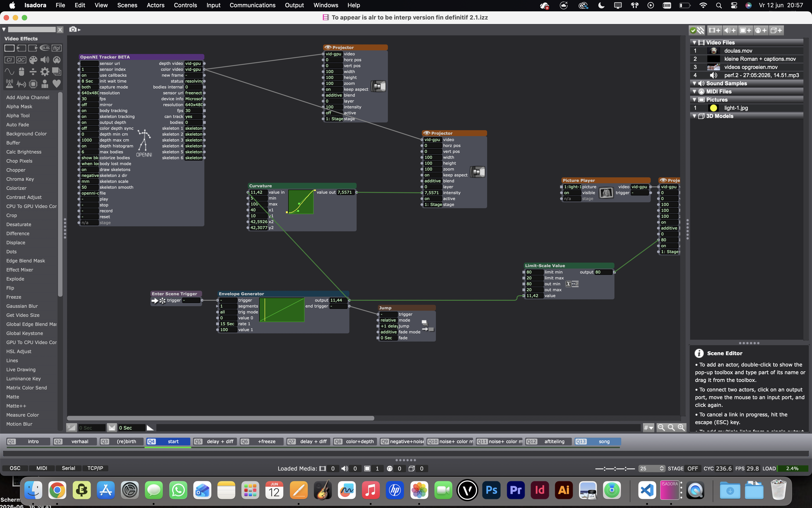Image resolution: width=812 pixels, height=508 pixels.
Task: Open the color palette actor category
Action: click(33, 60)
